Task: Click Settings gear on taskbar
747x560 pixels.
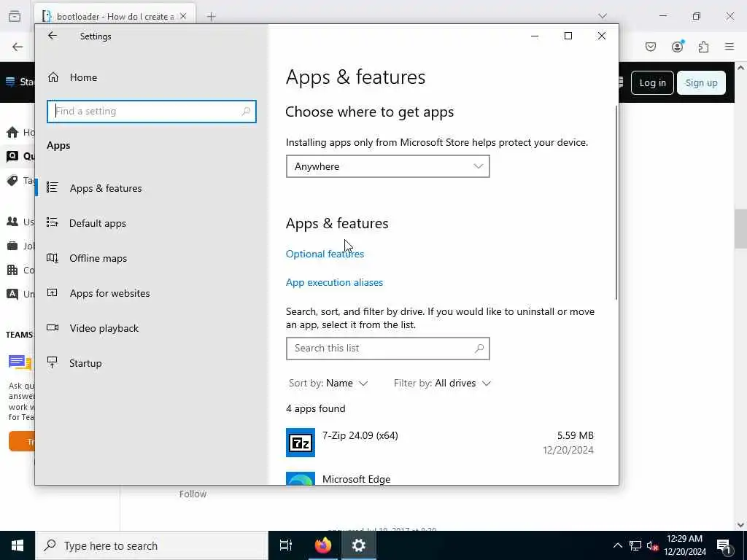Action: [359, 545]
